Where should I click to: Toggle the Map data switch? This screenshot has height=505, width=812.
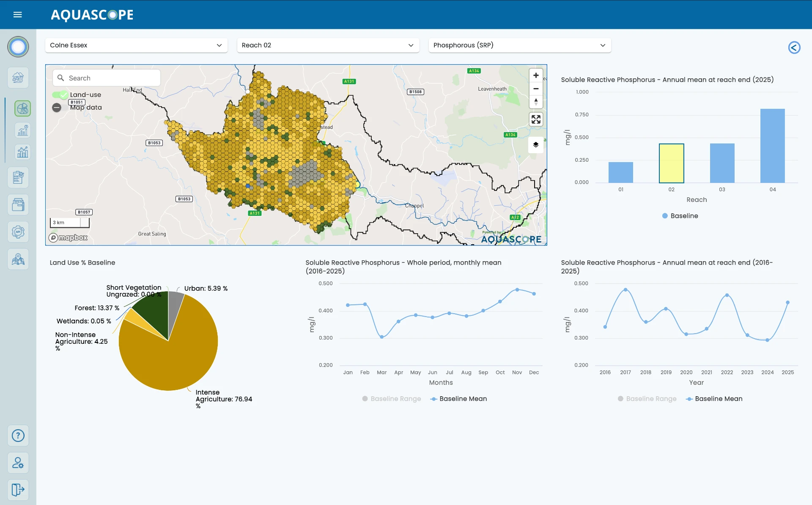coord(57,108)
